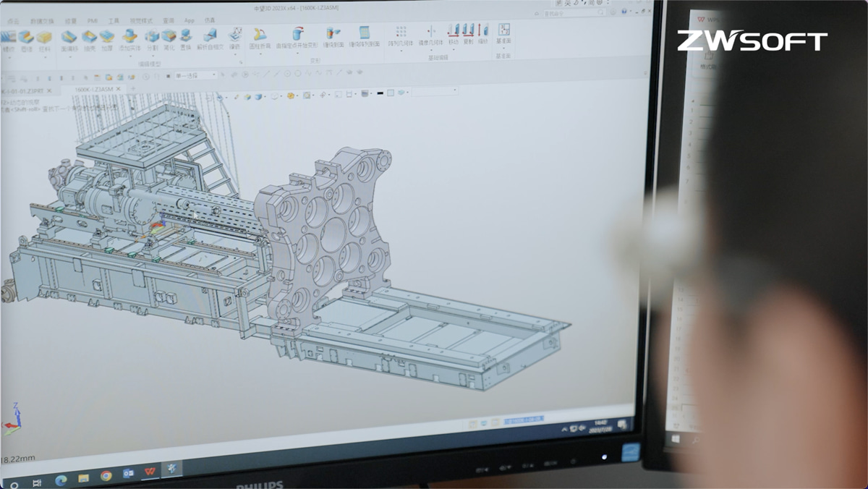Expand the 编辑模型 group launcher arrow
The image size is (868, 489).
[241, 61]
